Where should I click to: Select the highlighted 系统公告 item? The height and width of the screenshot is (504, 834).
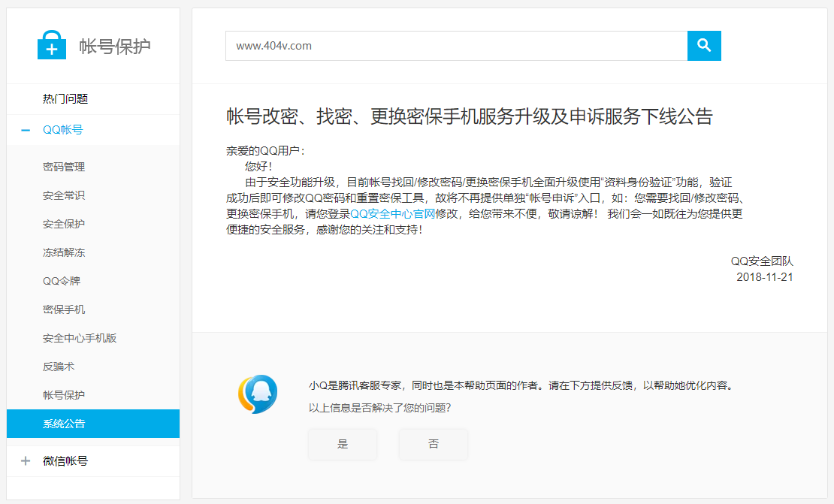pos(64,424)
